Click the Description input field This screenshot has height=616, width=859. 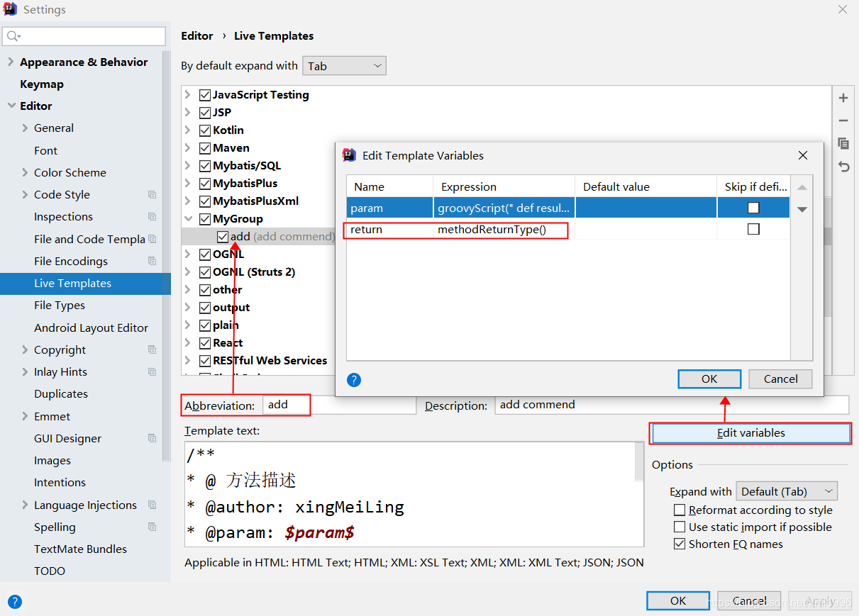(672, 405)
